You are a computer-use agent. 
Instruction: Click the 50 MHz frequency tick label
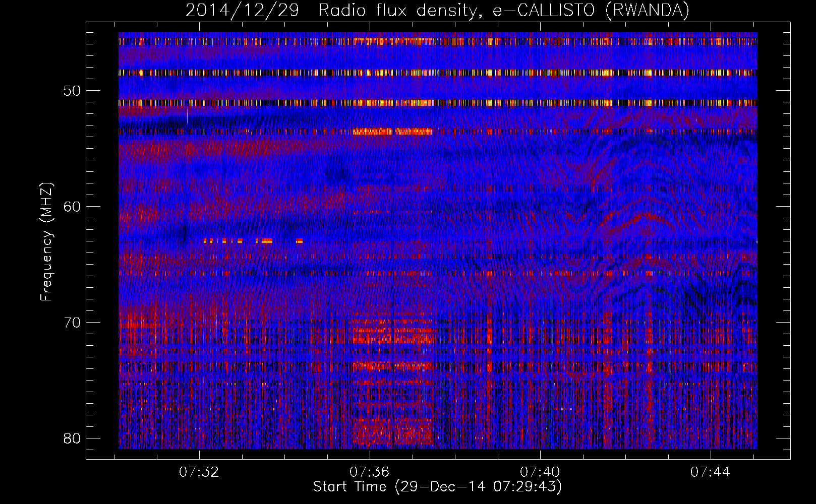pos(72,91)
